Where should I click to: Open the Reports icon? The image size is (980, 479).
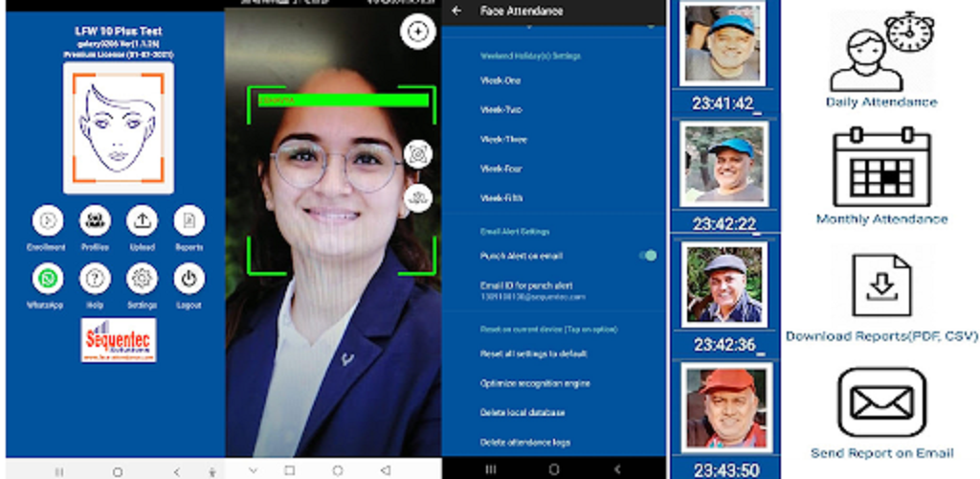[189, 220]
